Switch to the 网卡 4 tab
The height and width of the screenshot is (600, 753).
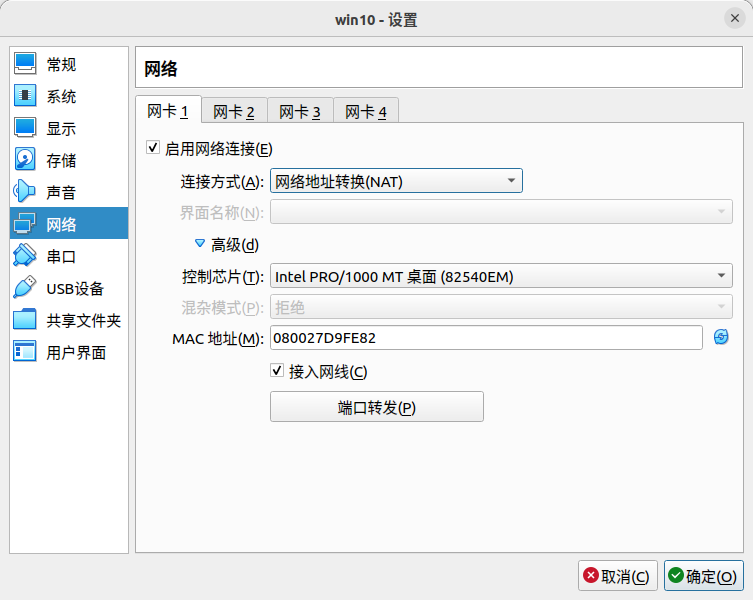365,111
